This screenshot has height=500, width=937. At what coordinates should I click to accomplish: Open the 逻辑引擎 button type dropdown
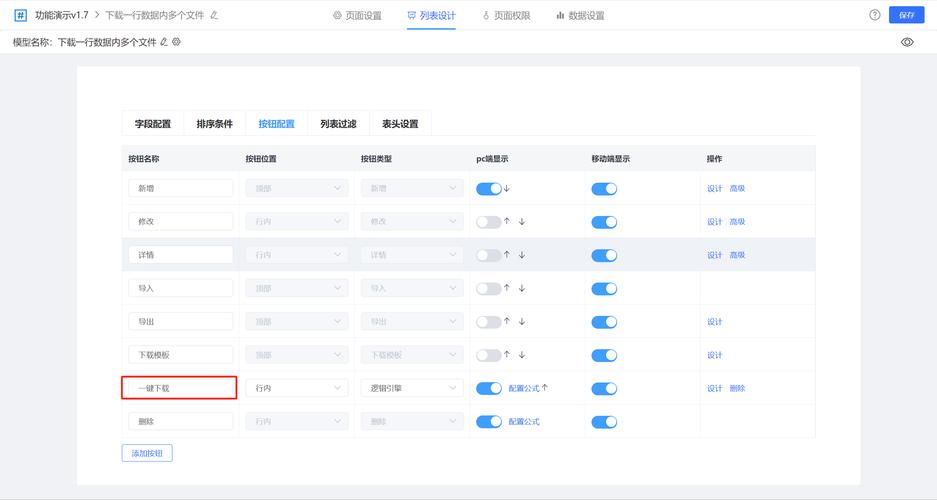(412, 388)
